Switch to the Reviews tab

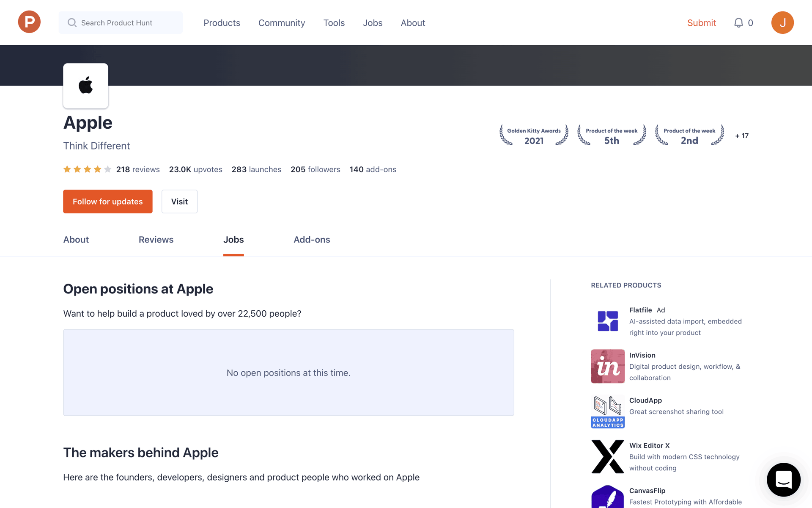(x=156, y=240)
